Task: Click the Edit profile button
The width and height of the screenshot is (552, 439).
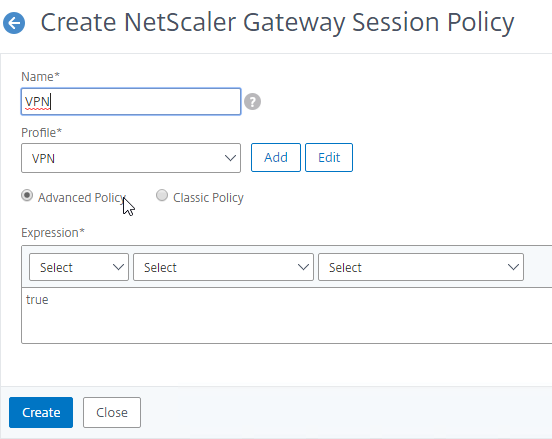Action: pos(329,157)
